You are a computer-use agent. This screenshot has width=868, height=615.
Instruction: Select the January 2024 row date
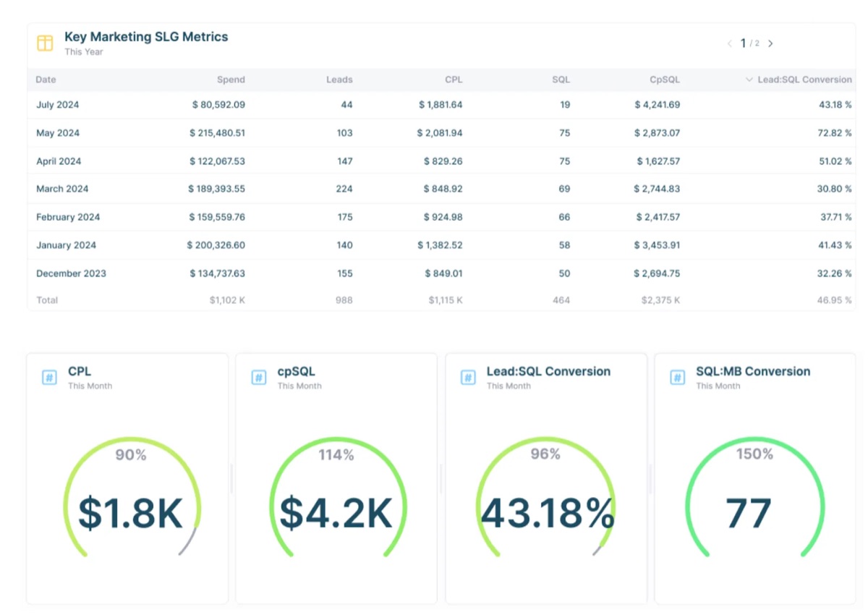pyautogui.click(x=66, y=245)
